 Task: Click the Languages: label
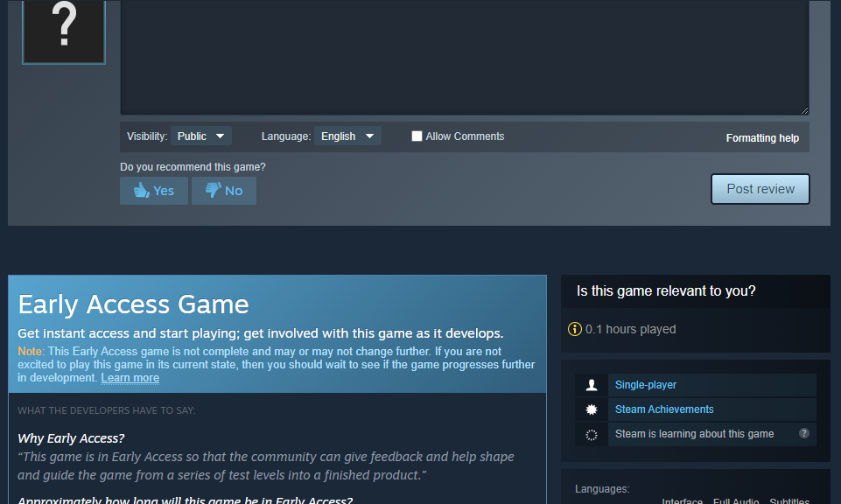coord(602,489)
